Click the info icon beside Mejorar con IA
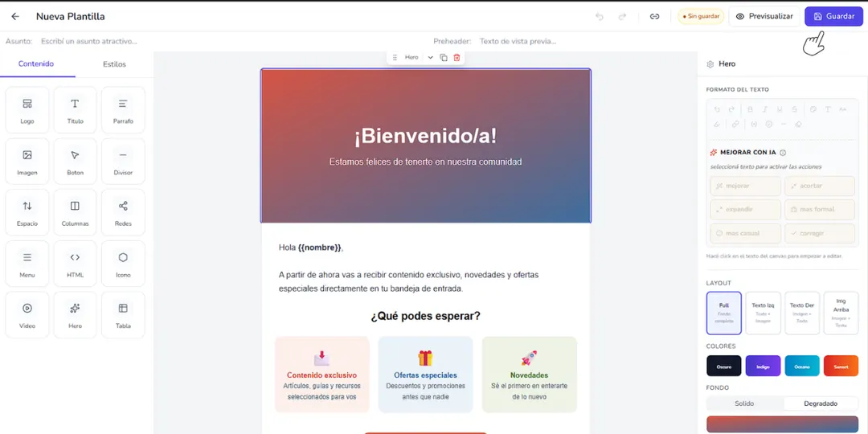868x434 pixels. click(783, 153)
